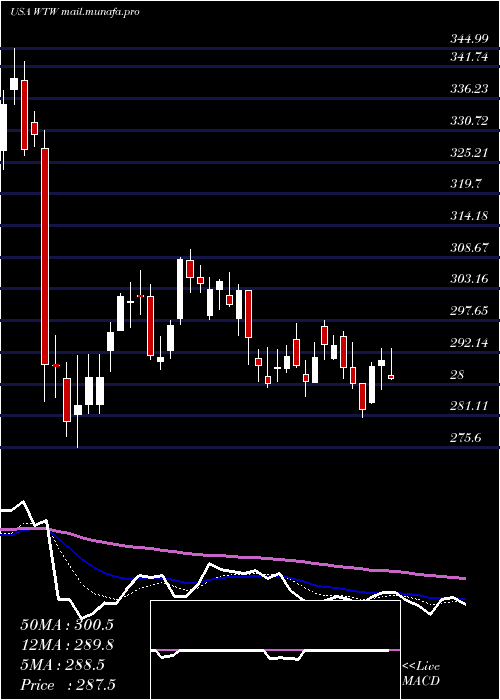Click the 325.21 price level label

coord(470,153)
